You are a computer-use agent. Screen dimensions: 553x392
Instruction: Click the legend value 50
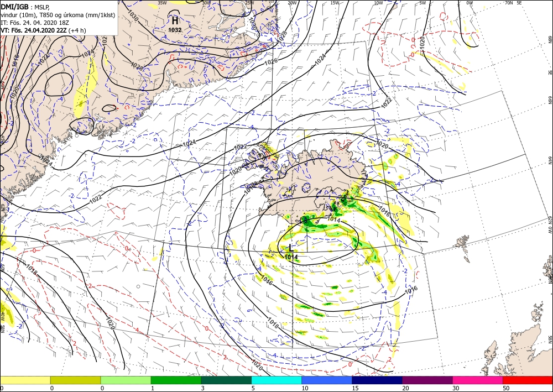coord(507,388)
